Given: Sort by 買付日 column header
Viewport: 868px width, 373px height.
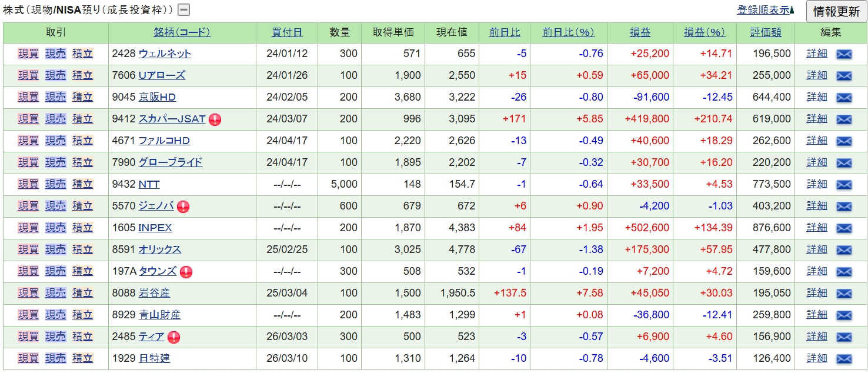Looking at the screenshot, I should pos(287,32).
